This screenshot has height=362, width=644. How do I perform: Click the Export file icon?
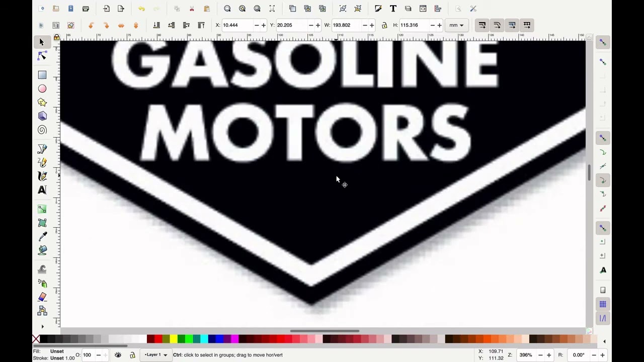tap(121, 9)
